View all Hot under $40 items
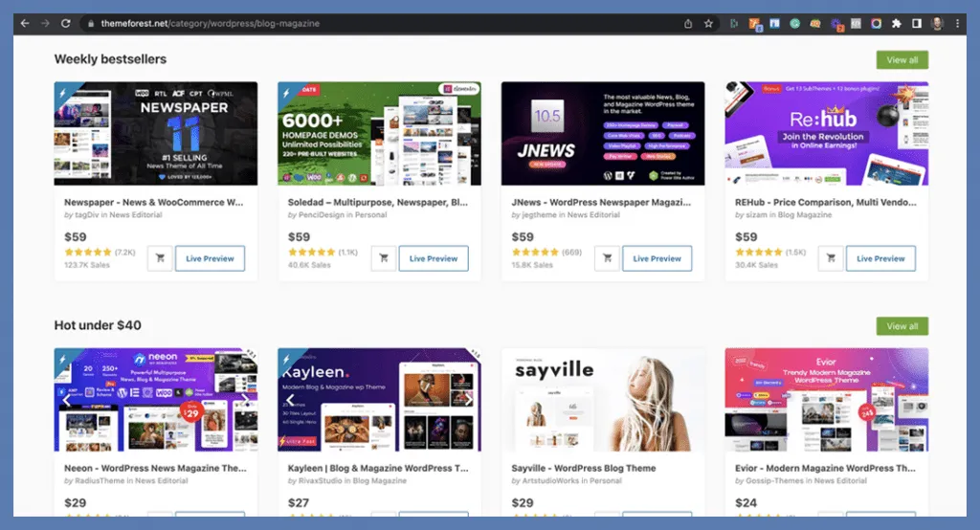The height and width of the screenshot is (530, 980). pos(902,326)
